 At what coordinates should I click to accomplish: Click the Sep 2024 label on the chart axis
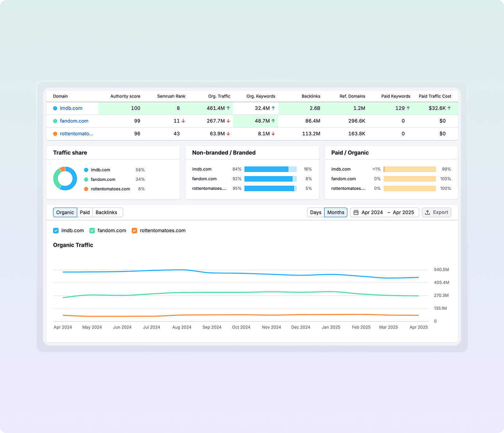pyautogui.click(x=212, y=327)
